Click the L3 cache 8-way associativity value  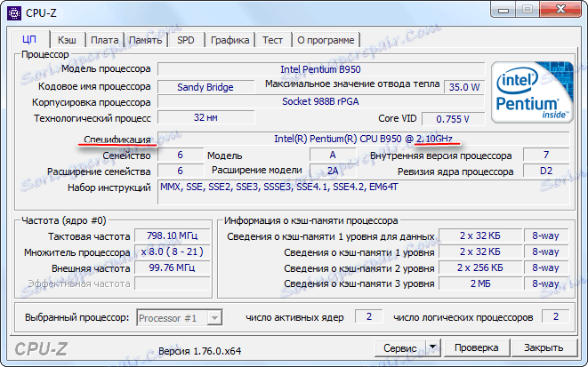tap(545, 283)
